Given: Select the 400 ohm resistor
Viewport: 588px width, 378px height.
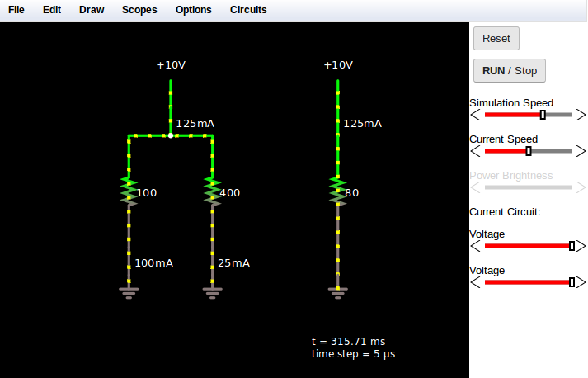Looking at the screenshot, I should click(213, 192).
